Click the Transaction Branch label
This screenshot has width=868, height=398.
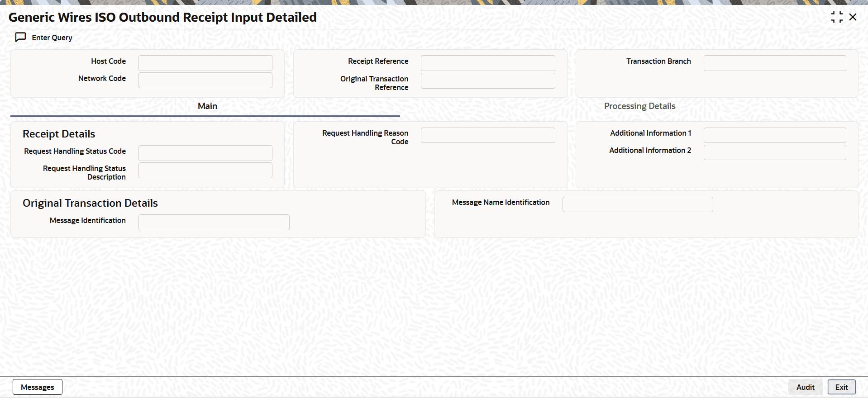click(658, 61)
